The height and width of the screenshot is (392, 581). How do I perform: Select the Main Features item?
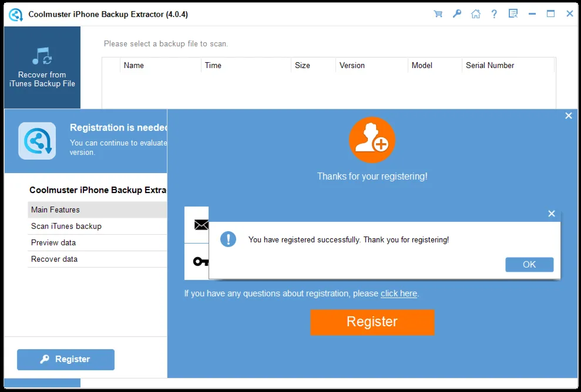click(97, 210)
